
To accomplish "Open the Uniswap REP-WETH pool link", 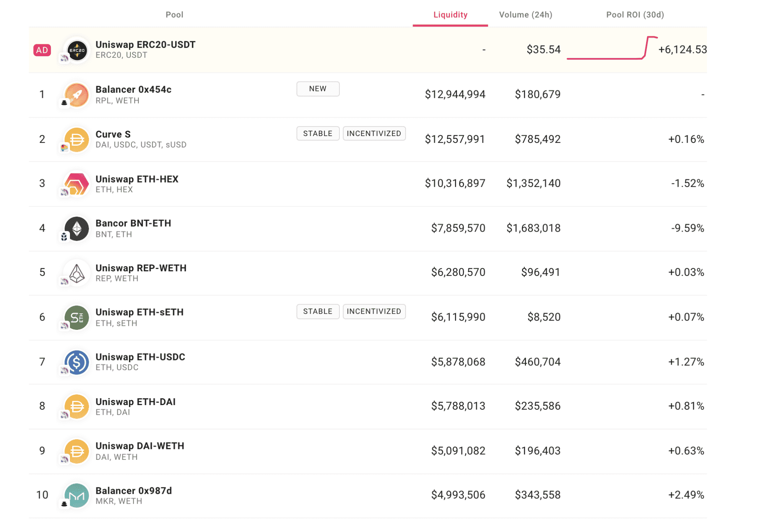I will pos(141,268).
